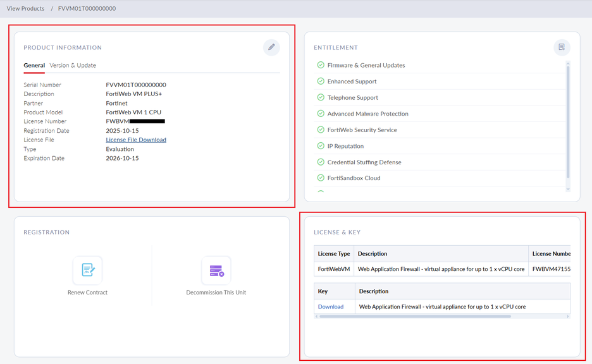The image size is (592, 364).
Task: Click the Decommission This Unit label
Action: (x=216, y=293)
